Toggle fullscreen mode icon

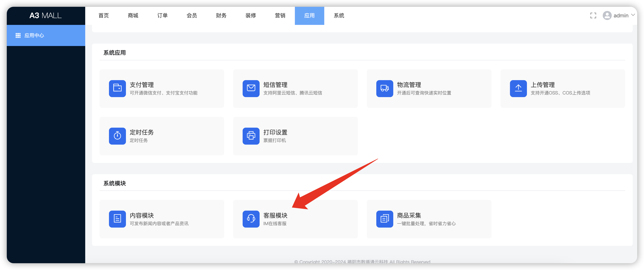(x=593, y=15)
